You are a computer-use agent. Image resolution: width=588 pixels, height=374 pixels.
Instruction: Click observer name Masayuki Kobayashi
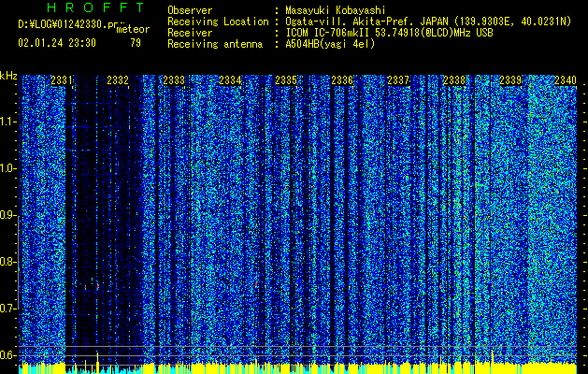point(336,10)
